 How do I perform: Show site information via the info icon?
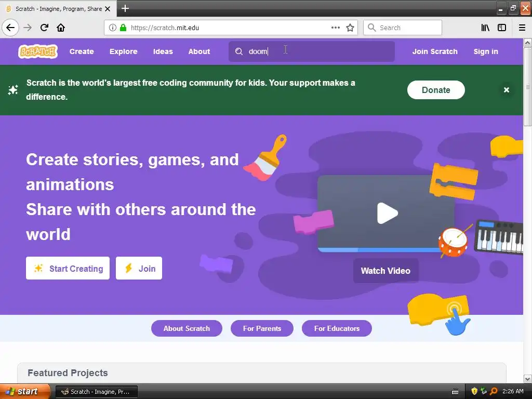click(x=113, y=28)
